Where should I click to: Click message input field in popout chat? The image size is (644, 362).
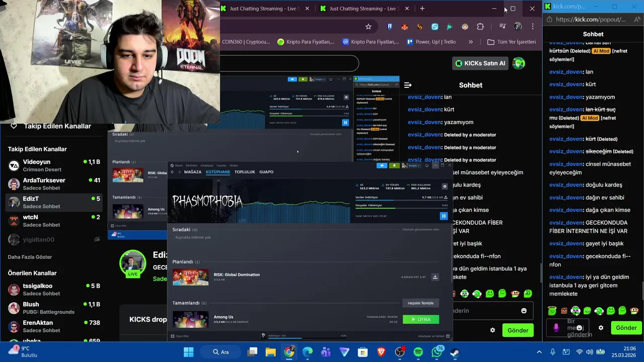[x=569, y=328]
